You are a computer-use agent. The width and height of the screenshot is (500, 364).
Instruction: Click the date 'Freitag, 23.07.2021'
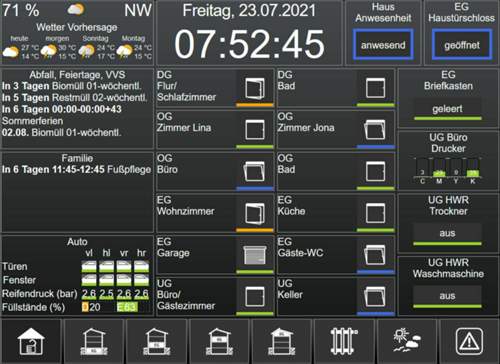[249, 10]
